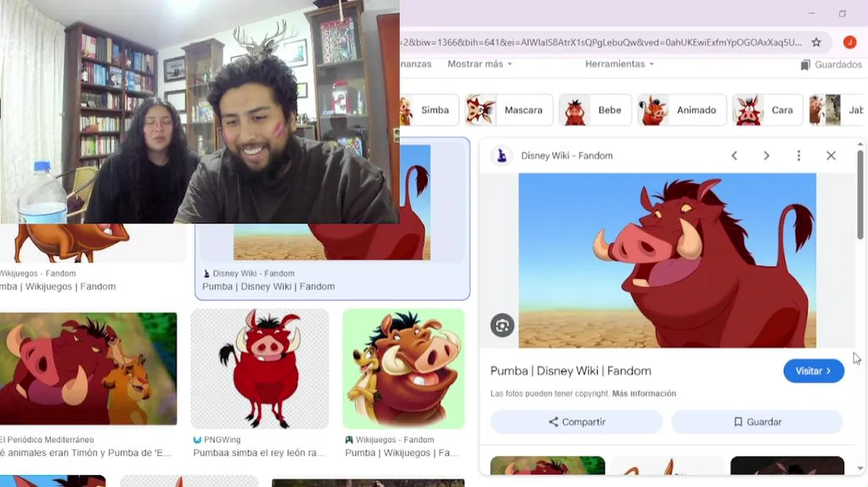
Task: Open Disney Wiki - Fandom source link
Action: coord(566,156)
